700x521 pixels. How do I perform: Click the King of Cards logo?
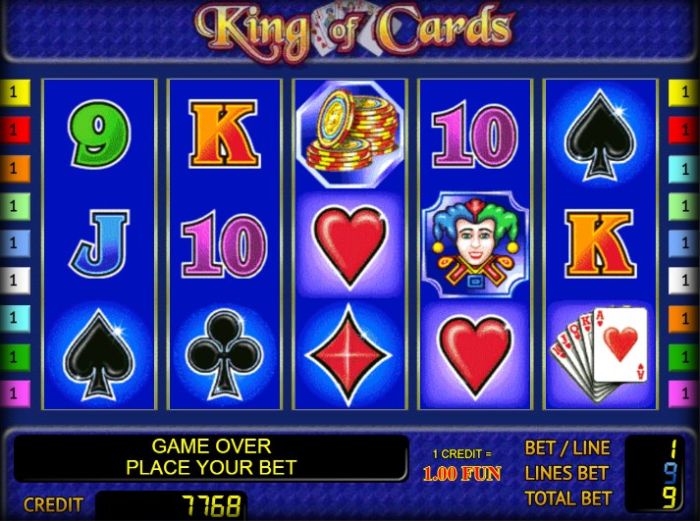click(354, 29)
